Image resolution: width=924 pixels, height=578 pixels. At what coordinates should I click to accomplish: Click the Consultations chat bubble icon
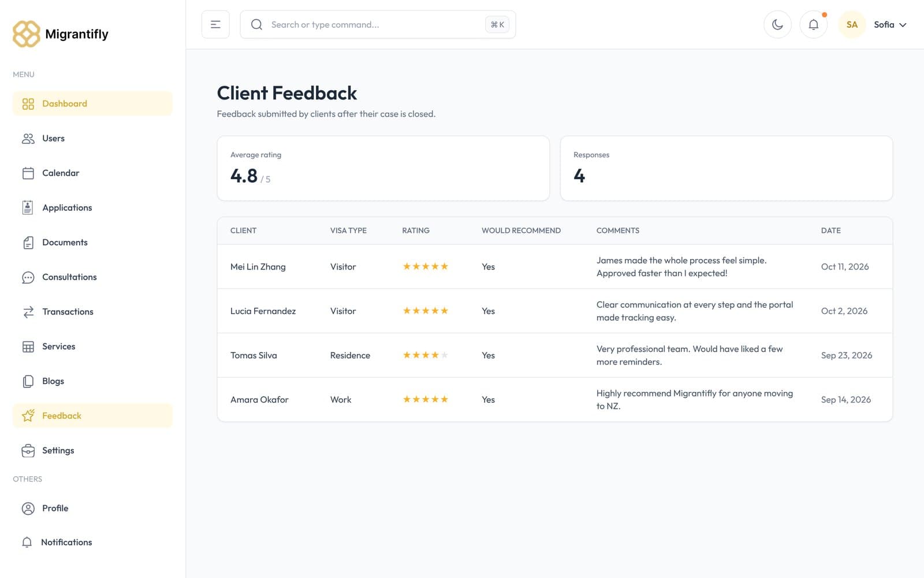(x=28, y=277)
